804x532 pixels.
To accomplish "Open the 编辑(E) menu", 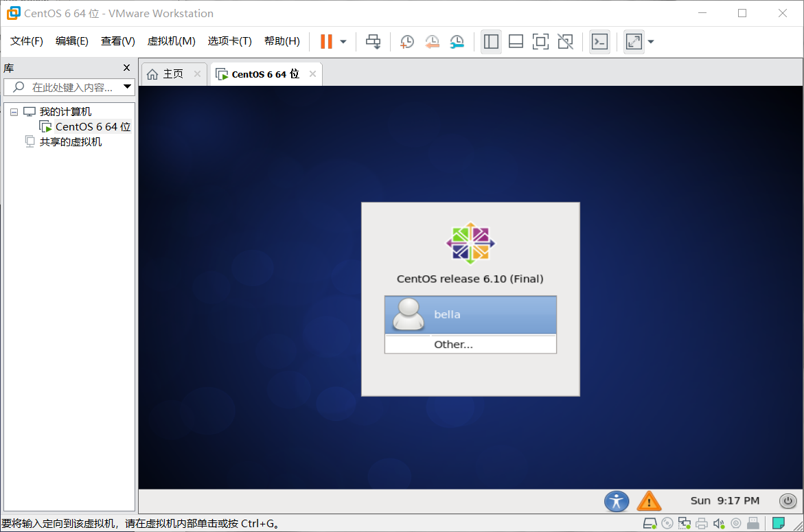I will 72,41.
